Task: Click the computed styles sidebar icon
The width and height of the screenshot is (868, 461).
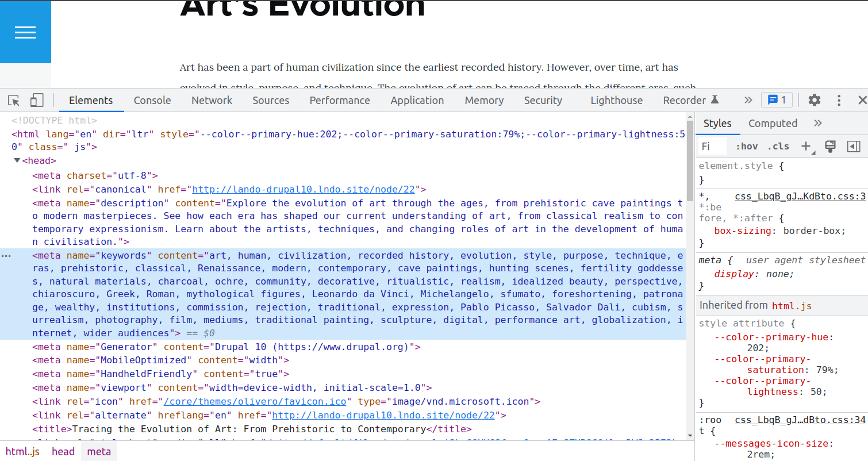Action: 854,147
